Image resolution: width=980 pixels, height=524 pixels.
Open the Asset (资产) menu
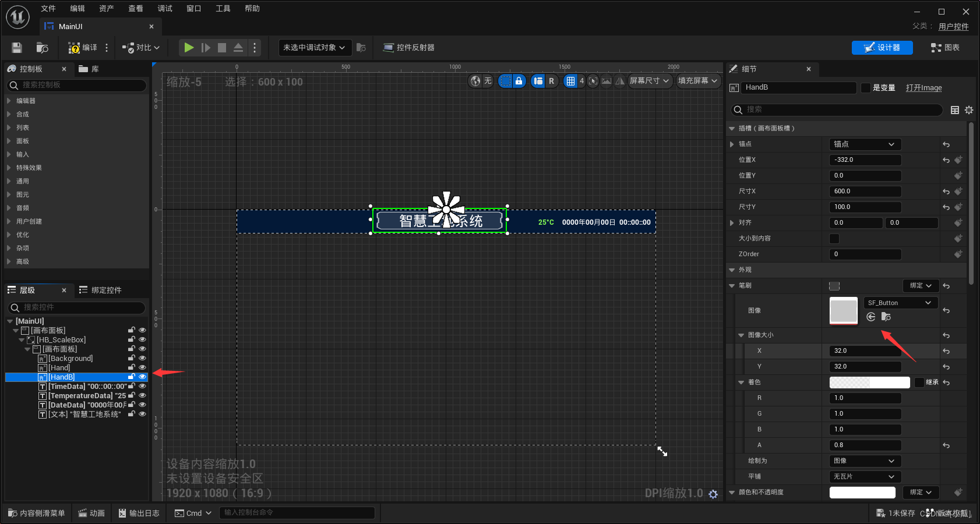107,8
